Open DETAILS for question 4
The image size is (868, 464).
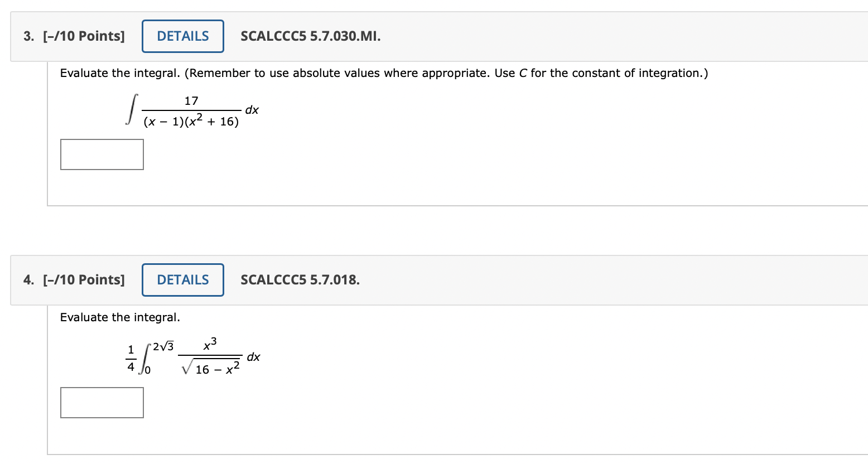click(182, 279)
